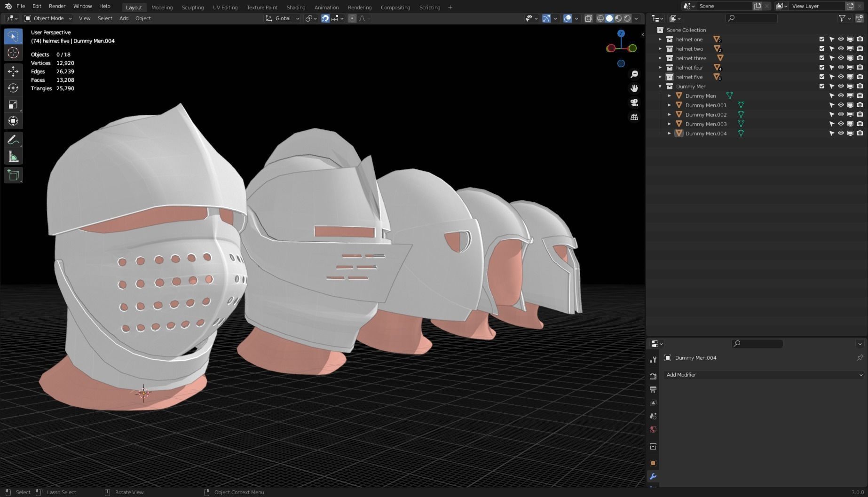The image size is (868, 497).
Task: Open the Render menu
Action: 57,7
